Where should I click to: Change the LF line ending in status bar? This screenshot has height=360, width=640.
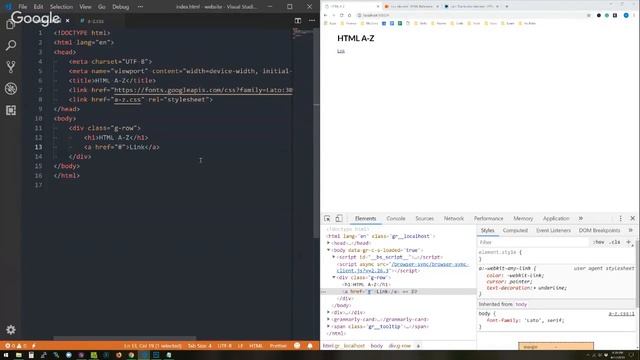click(x=240, y=346)
